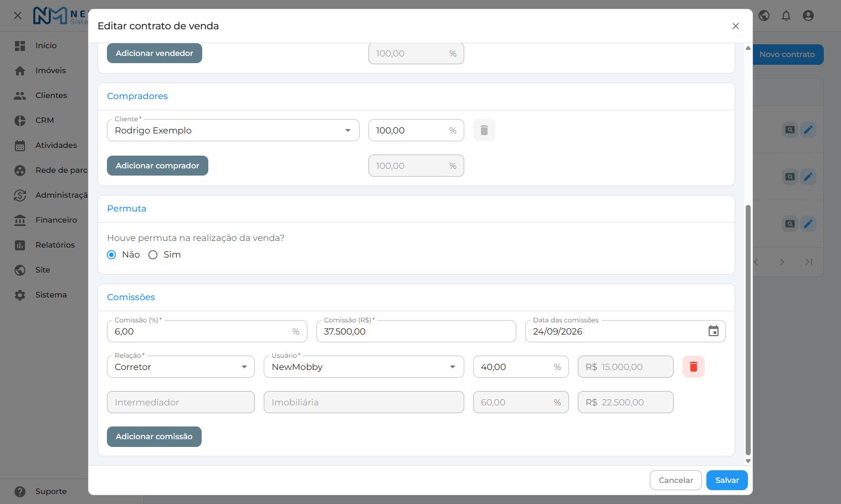Edit the buyer percentage field for Rodrigo Exemplo
The image size is (841, 504).
(x=416, y=130)
